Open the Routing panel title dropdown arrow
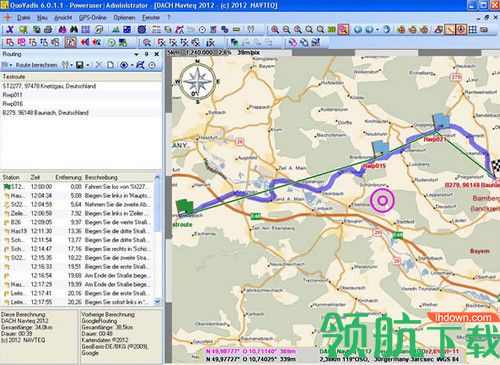 click(136, 54)
